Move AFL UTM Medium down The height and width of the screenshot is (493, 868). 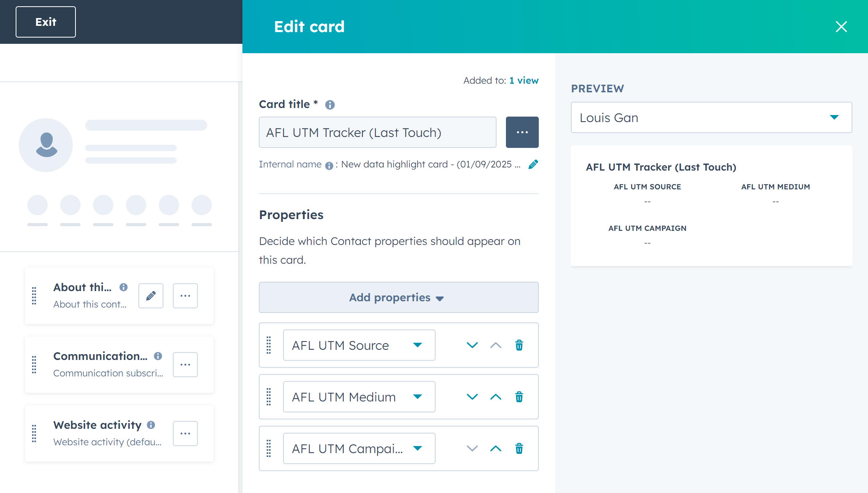point(472,397)
